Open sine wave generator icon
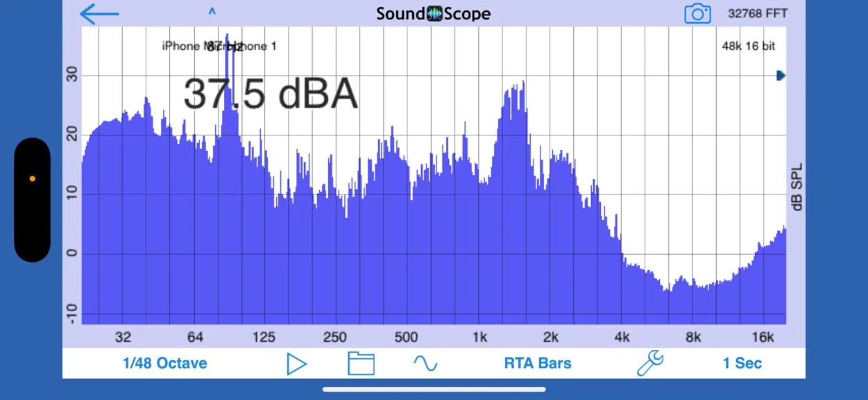 [x=425, y=363]
